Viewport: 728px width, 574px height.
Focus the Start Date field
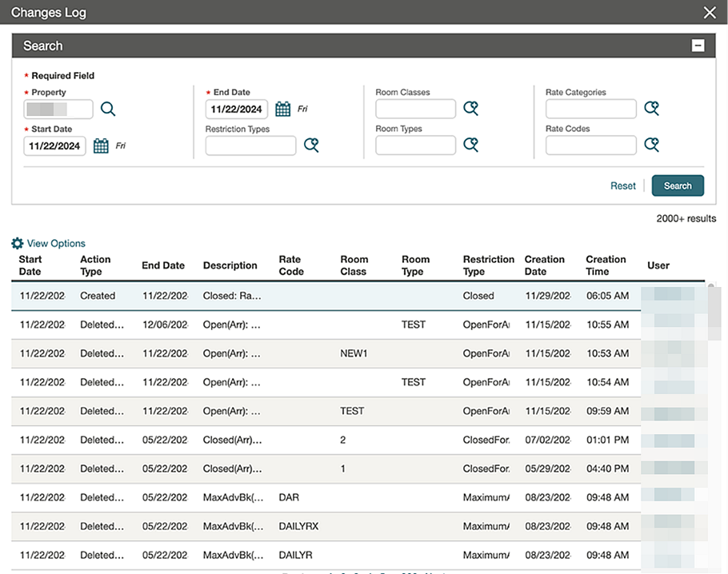(54, 145)
